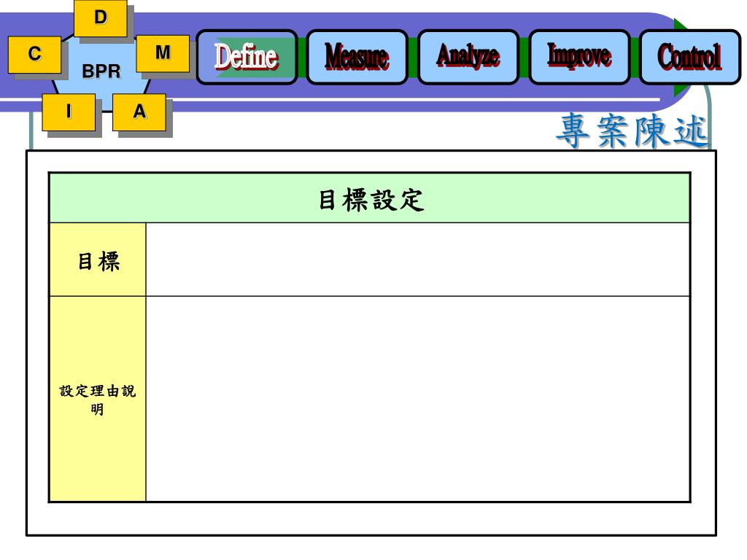Click the yellow C box
The height and width of the screenshot is (560, 747).
point(35,54)
